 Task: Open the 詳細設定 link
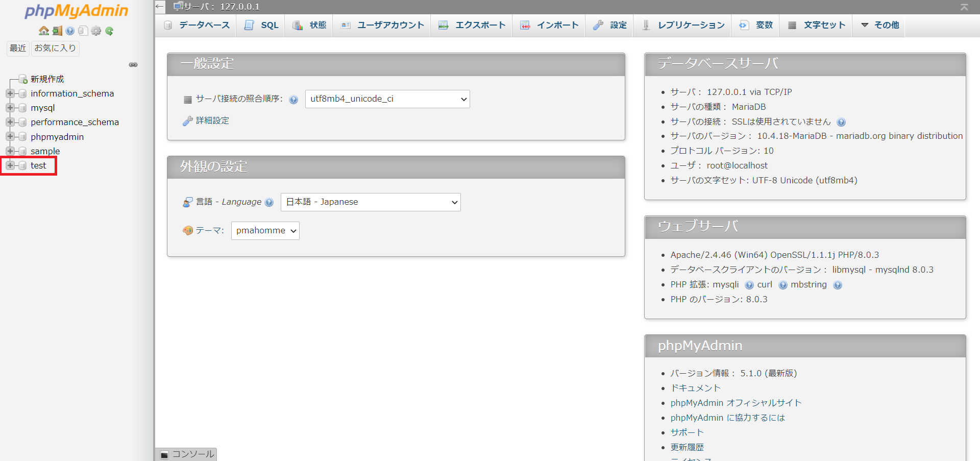[212, 121]
